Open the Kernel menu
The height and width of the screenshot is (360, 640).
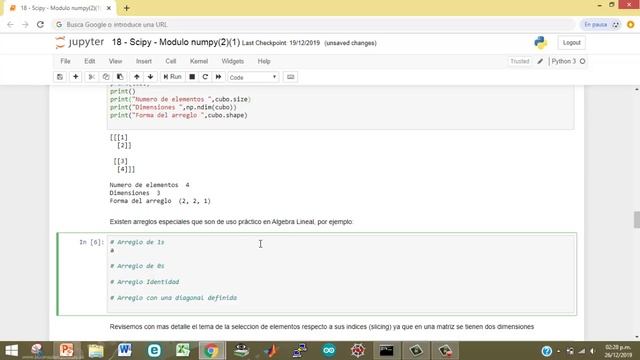[x=199, y=61]
